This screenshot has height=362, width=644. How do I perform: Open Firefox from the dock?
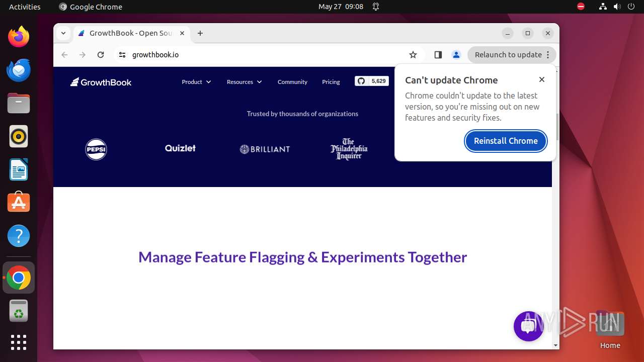pyautogui.click(x=19, y=37)
